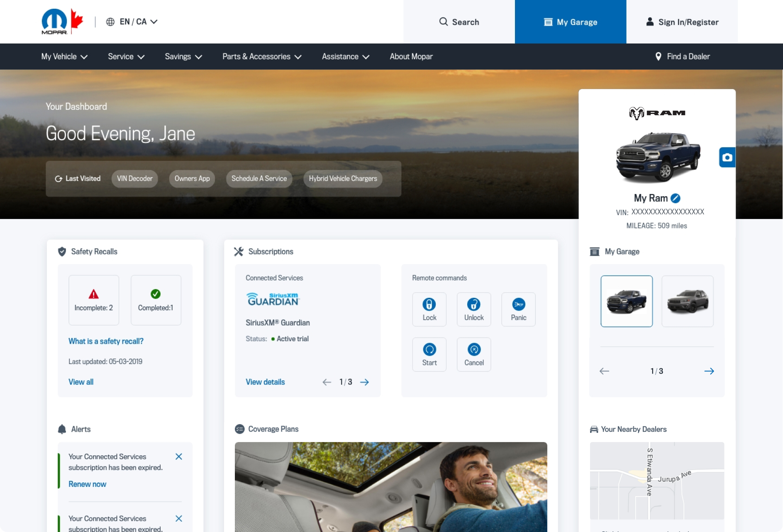
Task: Select the Lock remote command
Action: [x=429, y=309]
